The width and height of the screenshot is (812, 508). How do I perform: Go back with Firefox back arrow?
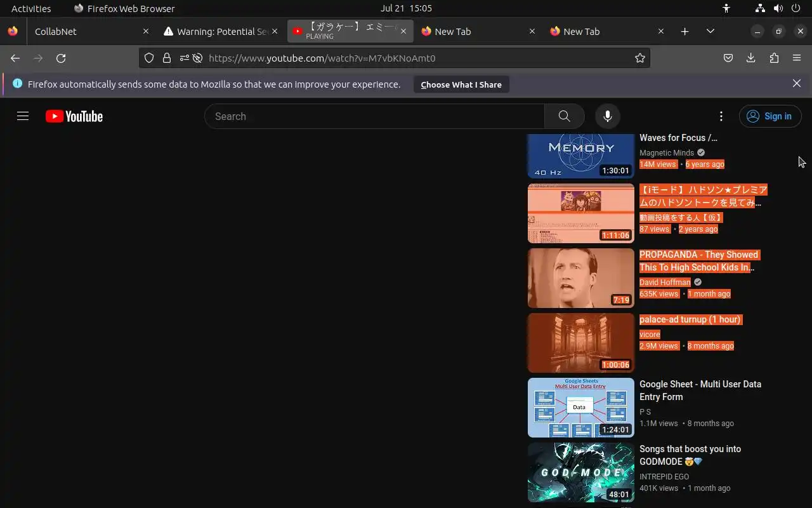coord(15,58)
